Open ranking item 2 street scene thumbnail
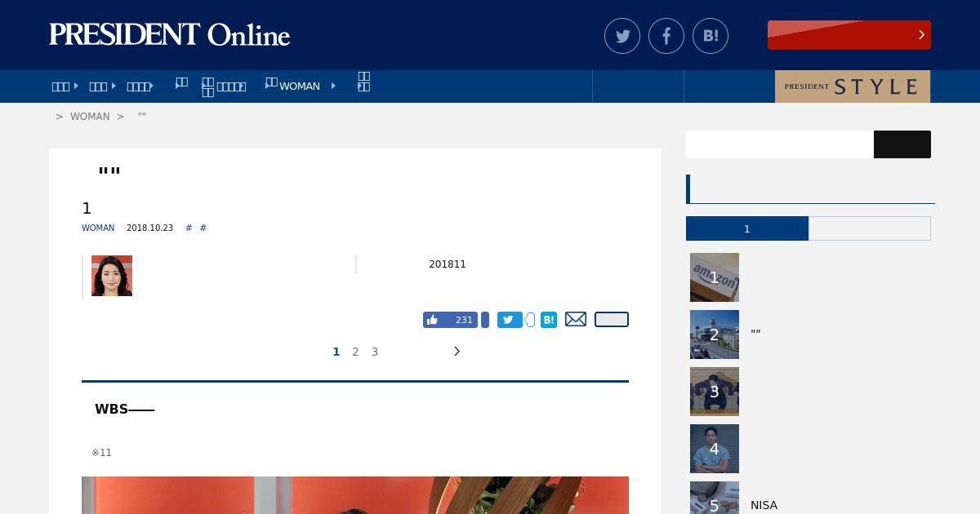 point(715,335)
